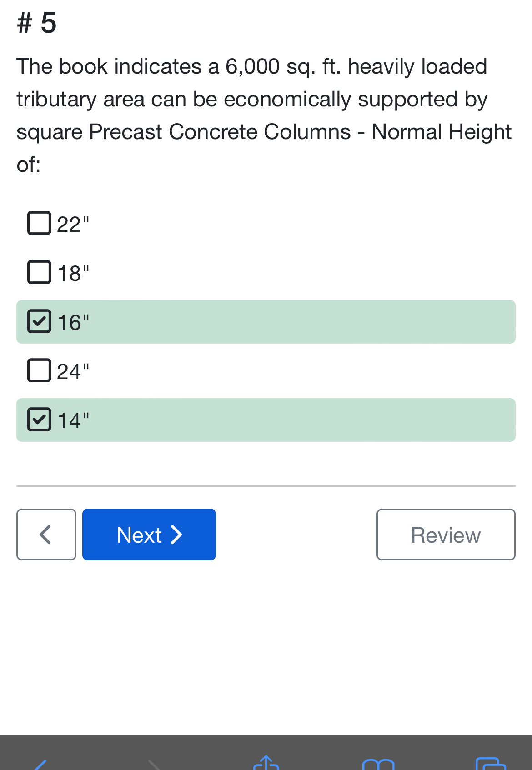Image resolution: width=532 pixels, height=770 pixels.
Task: Check the 24" answer checkbox
Action: [39, 370]
